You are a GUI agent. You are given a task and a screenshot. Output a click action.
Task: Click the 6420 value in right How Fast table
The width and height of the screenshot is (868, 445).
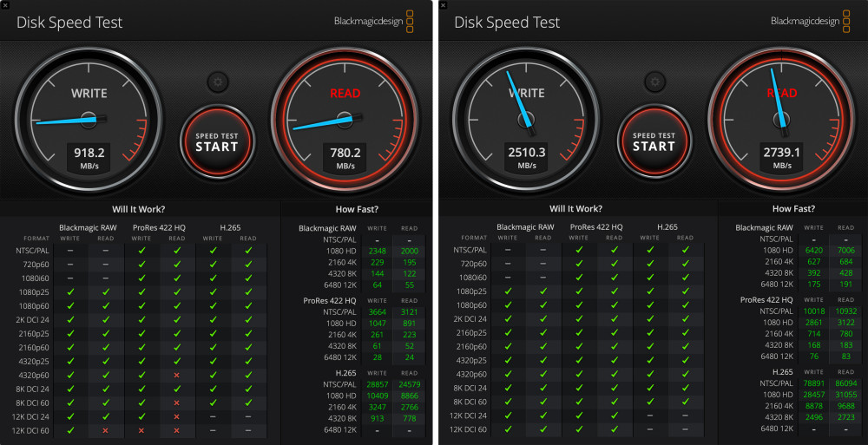(814, 250)
